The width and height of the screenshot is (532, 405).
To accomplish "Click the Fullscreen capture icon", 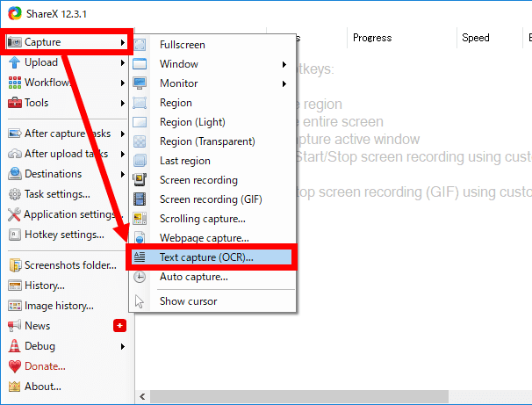I will tap(140, 45).
